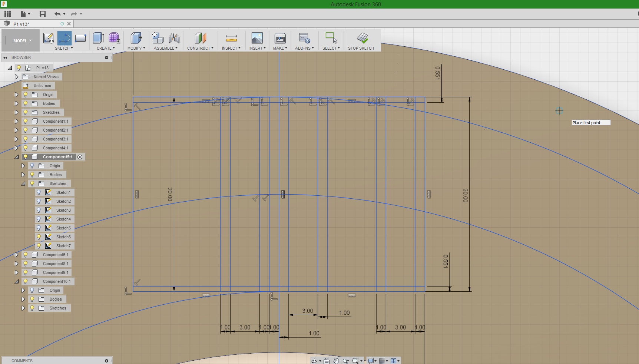This screenshot has height=364, width=639.
Task: Click the Zoom Window fit icon
Action: click(355, 361)
